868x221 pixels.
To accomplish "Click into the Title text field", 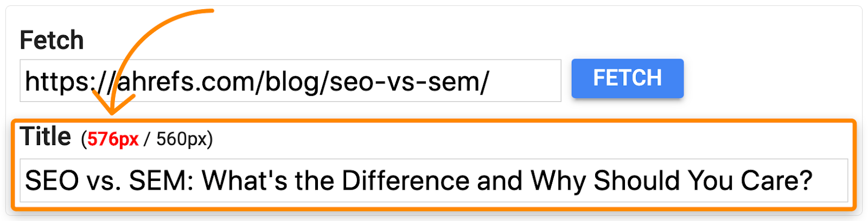I will [434, 180].
